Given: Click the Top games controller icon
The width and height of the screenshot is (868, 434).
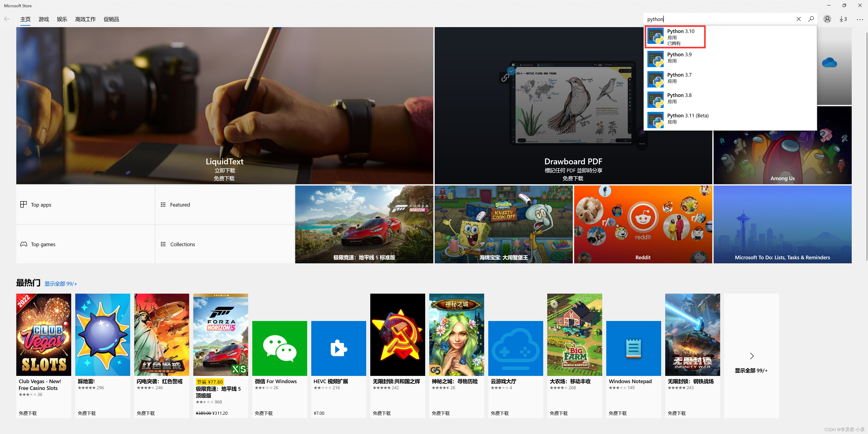Looking at the screenshot, I should pos(24,244).
